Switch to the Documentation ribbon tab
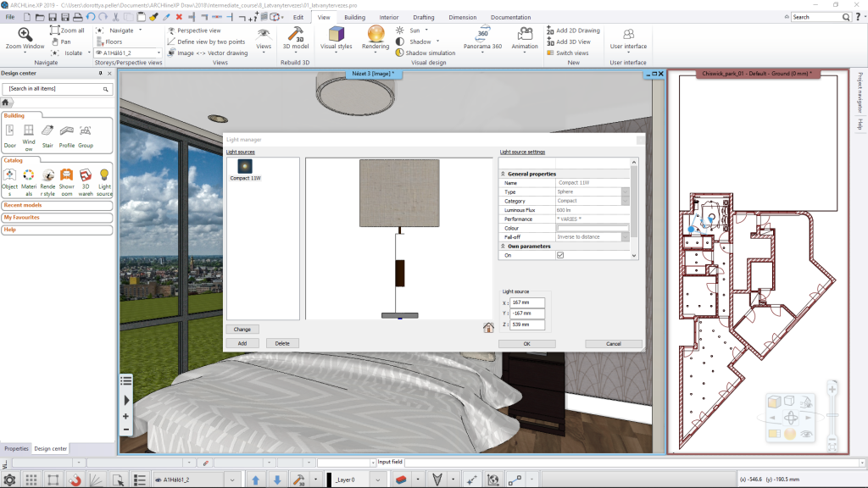Screen dimensions: 868x488 (x=510, y=17)
